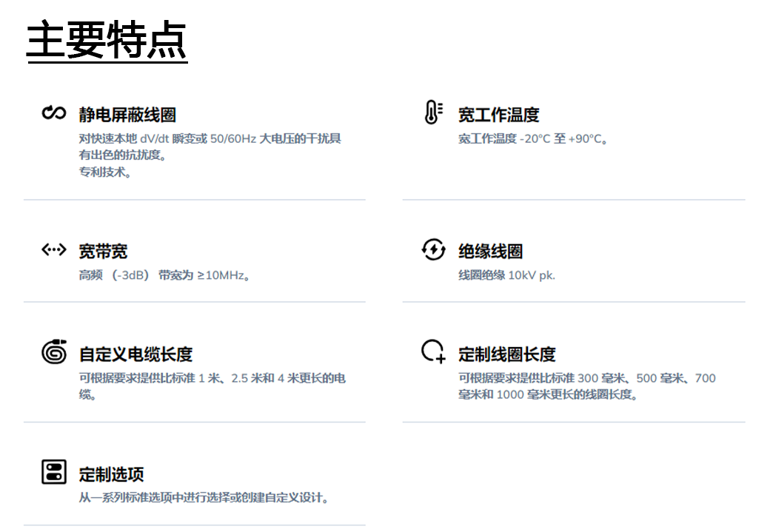The width and height of the screenshot is (776, 532).
Task: Select the 自定义电缆长度 title
Action: (136, 354)
